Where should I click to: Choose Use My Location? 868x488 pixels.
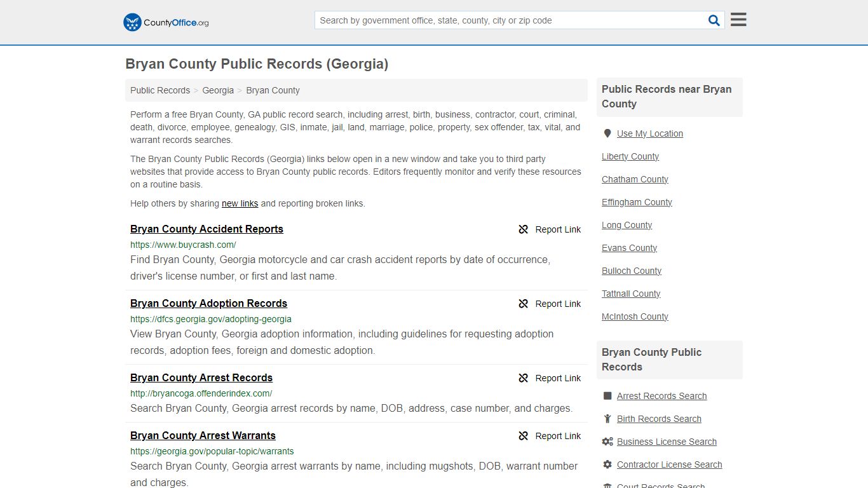click(x=650, y=133)
